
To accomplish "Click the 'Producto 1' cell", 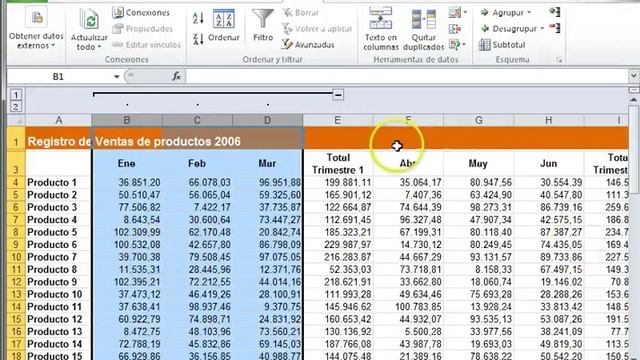I will click(58, 182).
